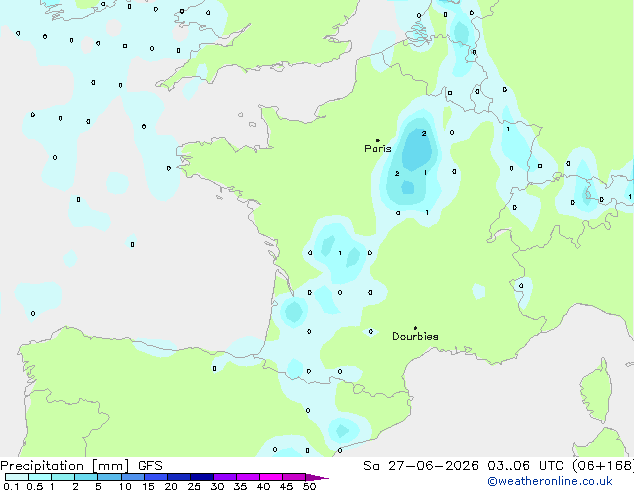Click the 10 legend scale label
Viewport: 634px width, 490px height.
[x=125, y=486]
